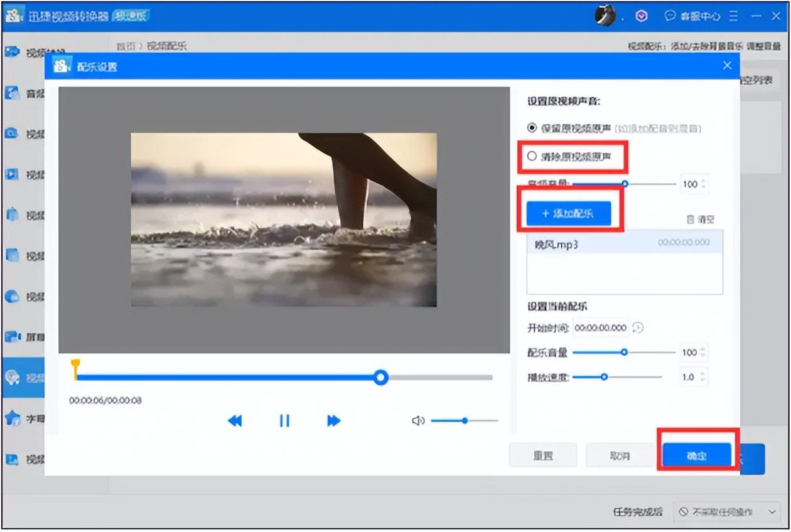The image size is (791, 532).
Task: Clear the music list with 清空
Action: click(701, 220)
